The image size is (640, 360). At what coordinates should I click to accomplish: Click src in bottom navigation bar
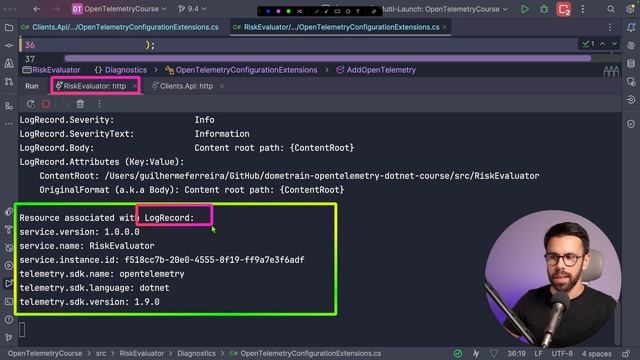[x=101, y=353]
